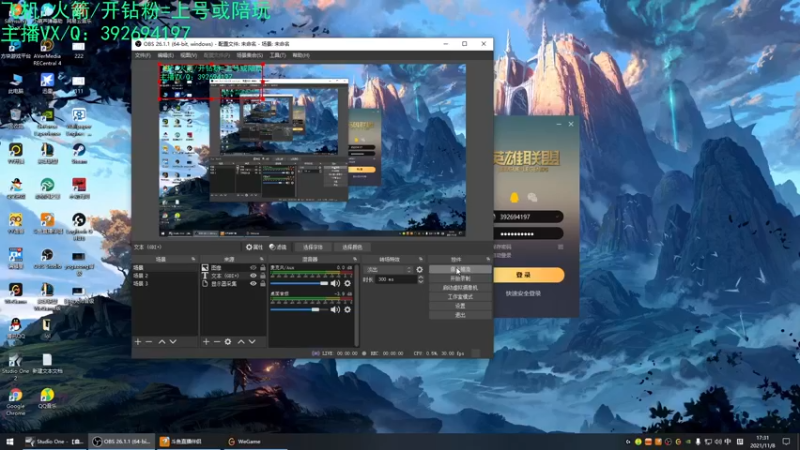This screenshot has height=450, width=800.
Task: Toggle lock on the image source
Action: click(x=263, y=267)
